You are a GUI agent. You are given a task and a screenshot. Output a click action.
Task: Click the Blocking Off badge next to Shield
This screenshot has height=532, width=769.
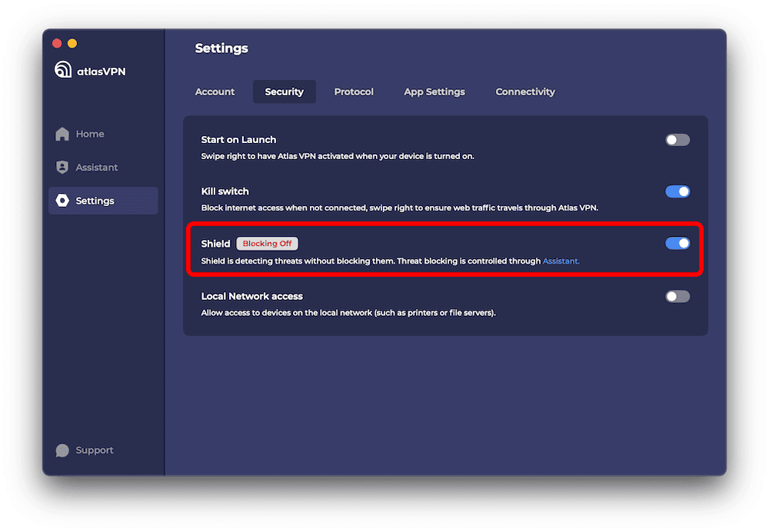(267, 244)
